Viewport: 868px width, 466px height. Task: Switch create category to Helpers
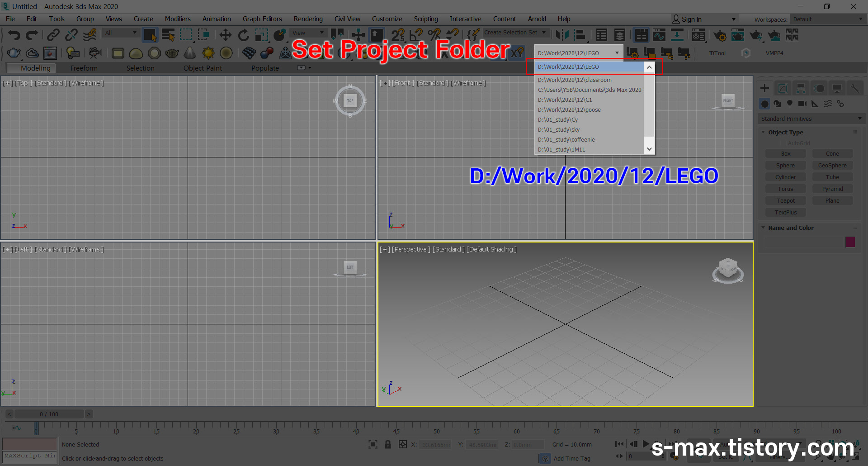point(815,104)
